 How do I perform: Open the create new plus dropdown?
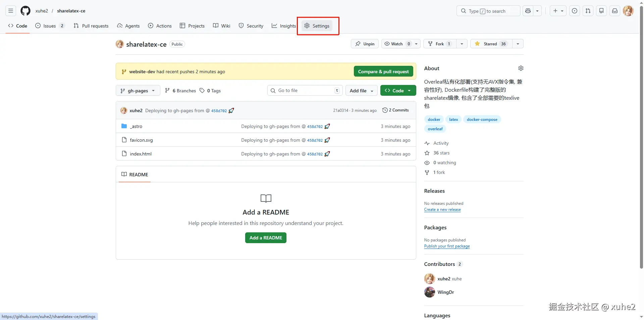(x=558, y=11)
